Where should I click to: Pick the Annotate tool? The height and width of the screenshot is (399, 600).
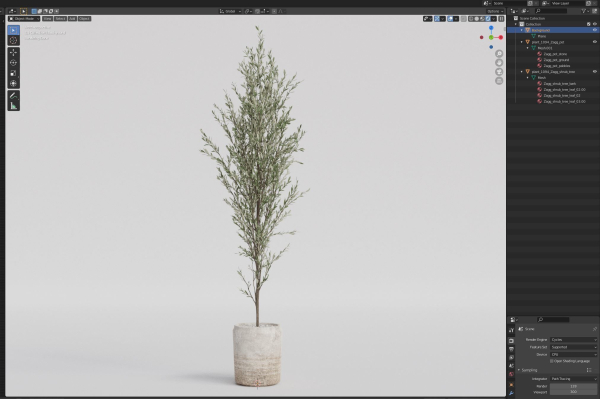click(x=13, y=96)
